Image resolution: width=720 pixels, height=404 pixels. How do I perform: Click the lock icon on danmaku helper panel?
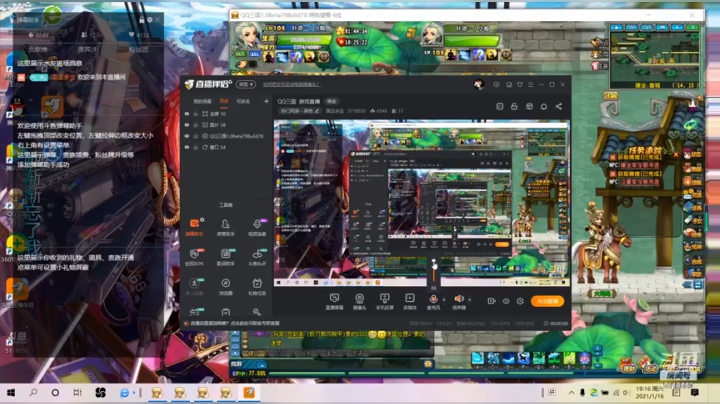click(142, 20)
